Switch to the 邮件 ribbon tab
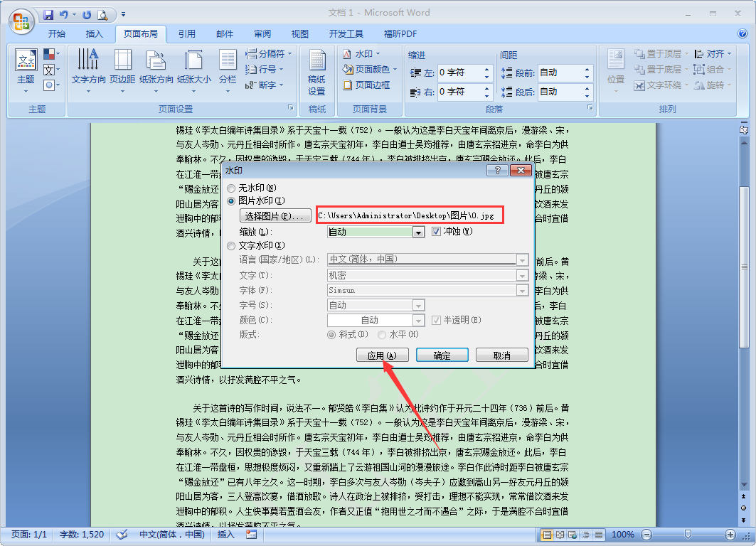The image size is (756, 546). tap(224, 33)
